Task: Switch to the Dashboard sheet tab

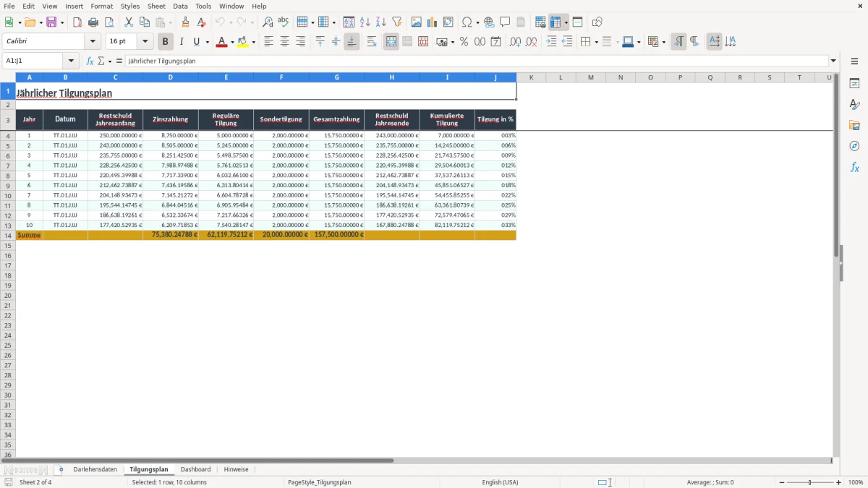Action: (195, 470)
